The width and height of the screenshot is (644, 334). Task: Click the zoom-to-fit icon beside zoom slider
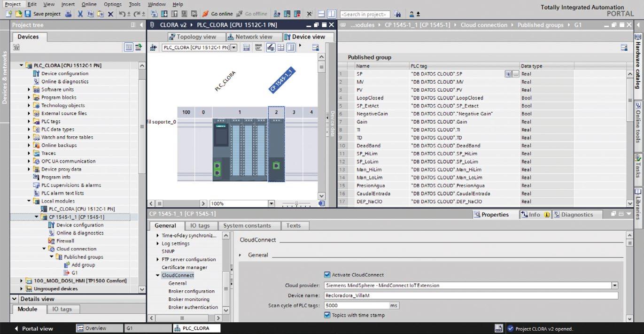321,203
